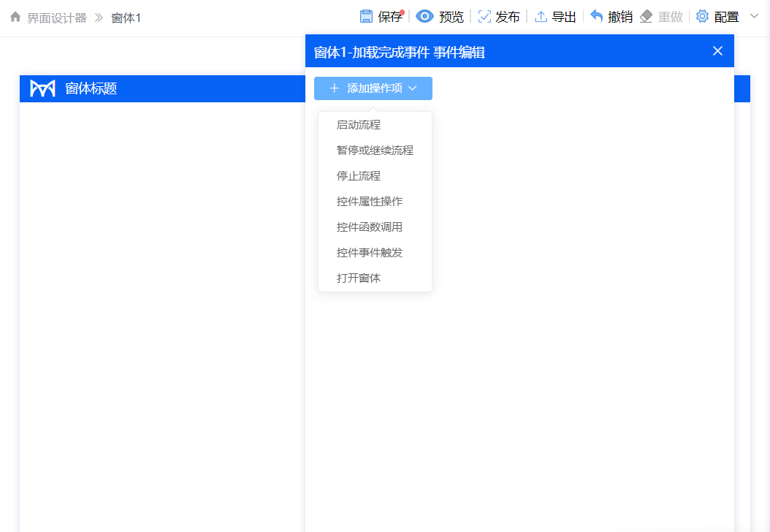The image size is (770, 532).
Task: Click the 预览 (Preview) eye icon
Action: 424,15
